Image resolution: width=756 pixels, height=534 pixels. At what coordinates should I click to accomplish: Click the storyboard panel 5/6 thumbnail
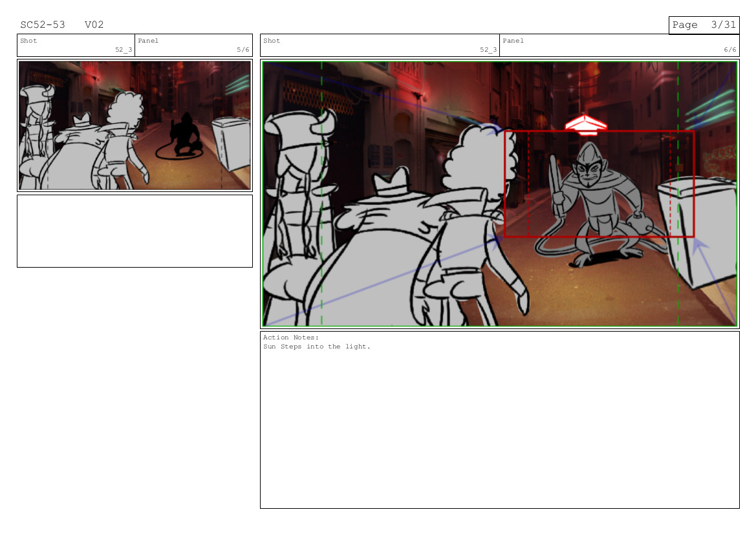pos(135,125)
